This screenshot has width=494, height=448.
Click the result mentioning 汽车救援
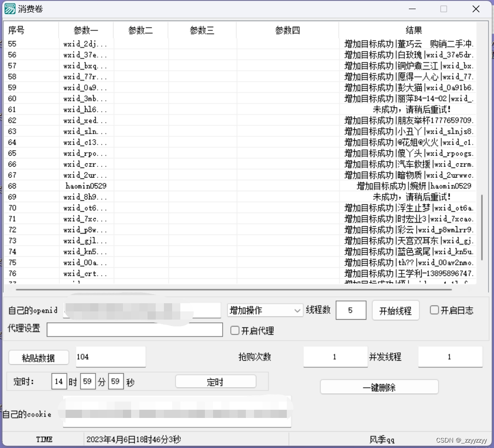(x=408, y=164)
